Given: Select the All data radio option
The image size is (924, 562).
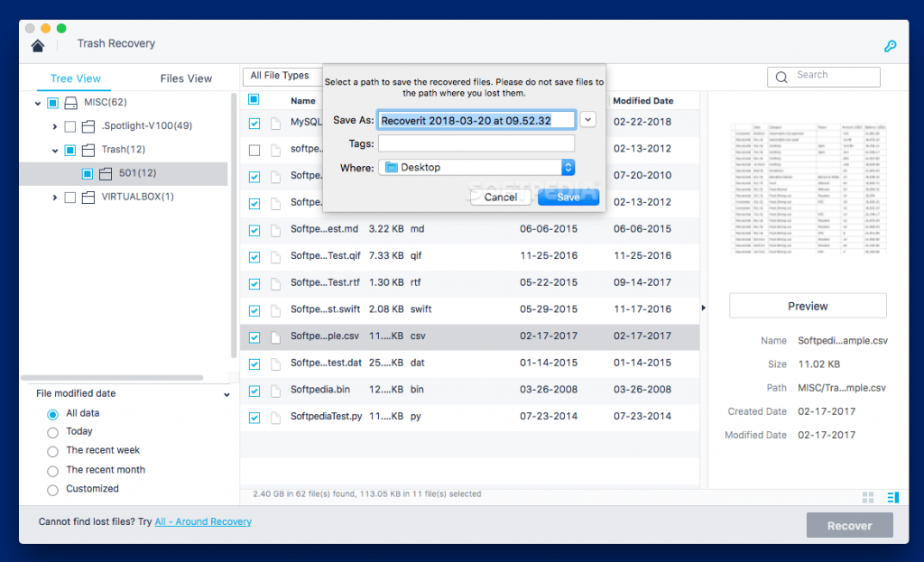Looking at the screenshot, I should coord(53,414).
